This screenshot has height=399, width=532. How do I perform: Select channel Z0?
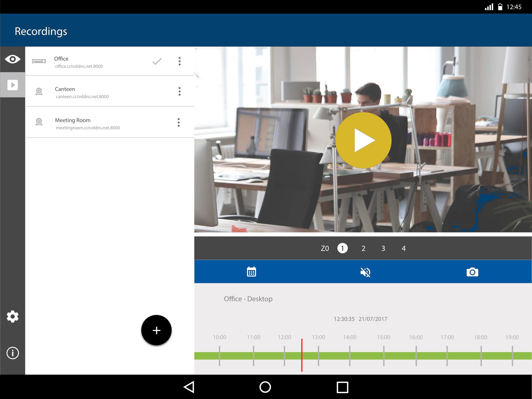pyautogui.click(x=325, y=248)
